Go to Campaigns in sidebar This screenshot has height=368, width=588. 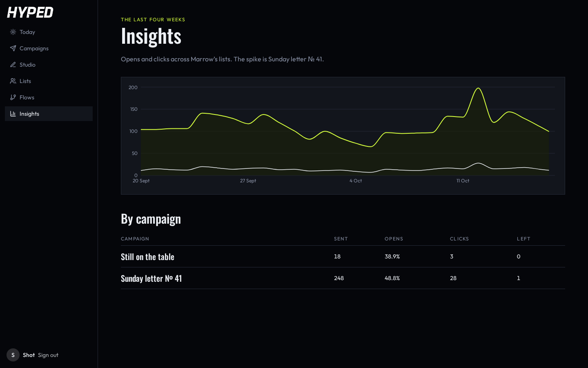tap(34, 48)
